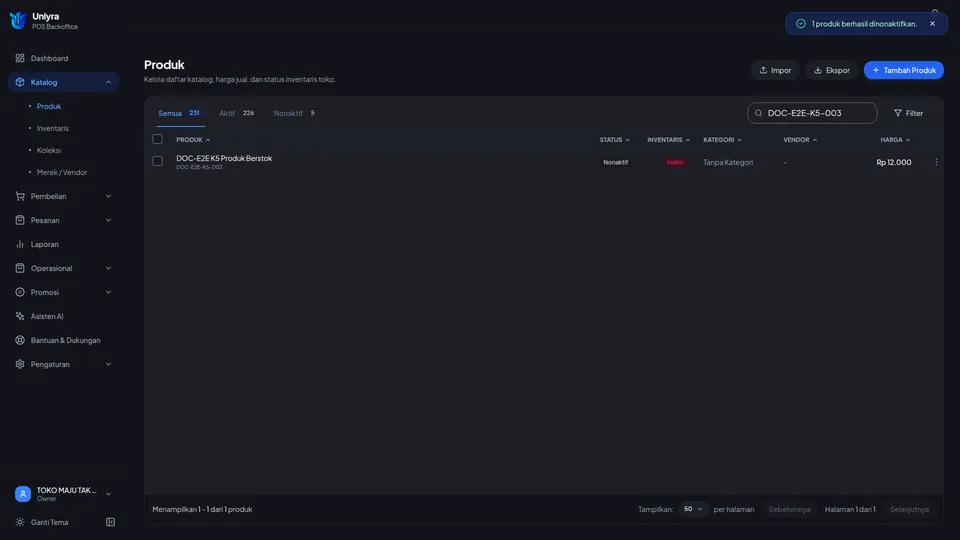The height and width of the screenshot is (540, 960).
Task: Open the Merek / Vendor submenu item
Action: coord(62,172)
